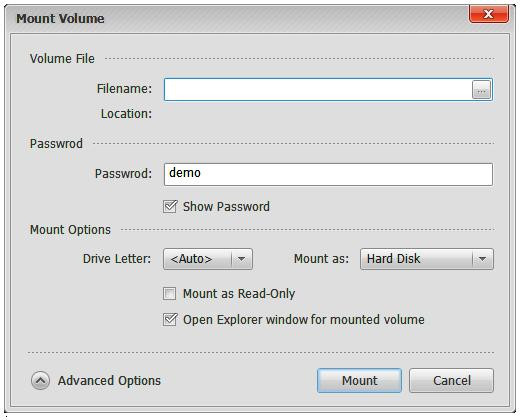Image resolution: width=522 pixels, height=420 pixels.
Task: Close the Mount Volume dialog with the red X
Action: (x=489, y=14)
